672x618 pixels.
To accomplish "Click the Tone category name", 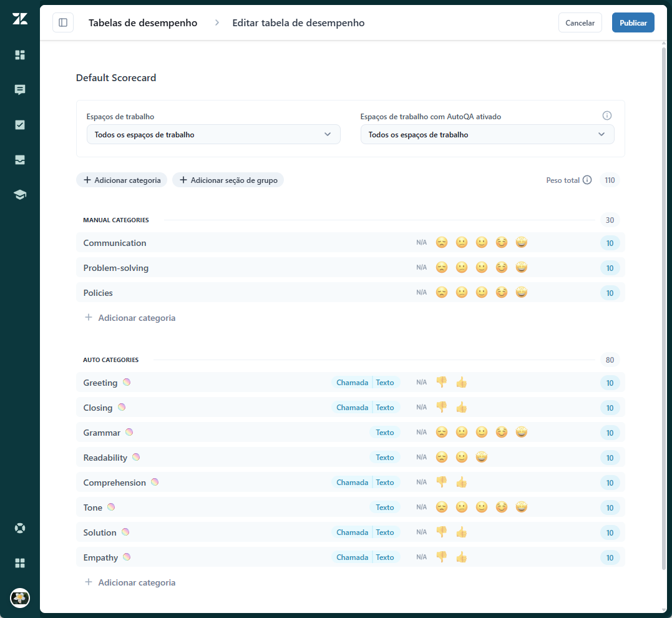I will [92, 508].
